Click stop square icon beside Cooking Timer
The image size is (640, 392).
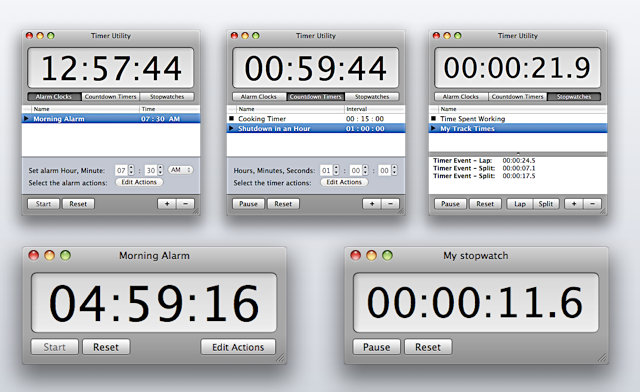(231, 118)
